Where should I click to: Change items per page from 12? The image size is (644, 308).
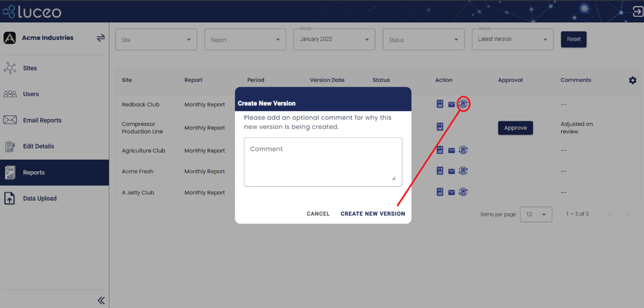click(x=536, y=214)
